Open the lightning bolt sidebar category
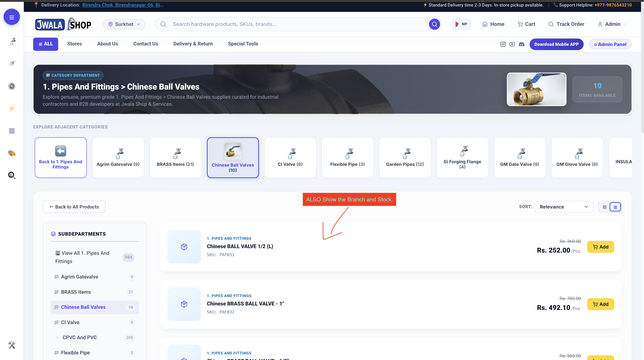644x360 pixels. pyautogui.click(x=12, y=108)
